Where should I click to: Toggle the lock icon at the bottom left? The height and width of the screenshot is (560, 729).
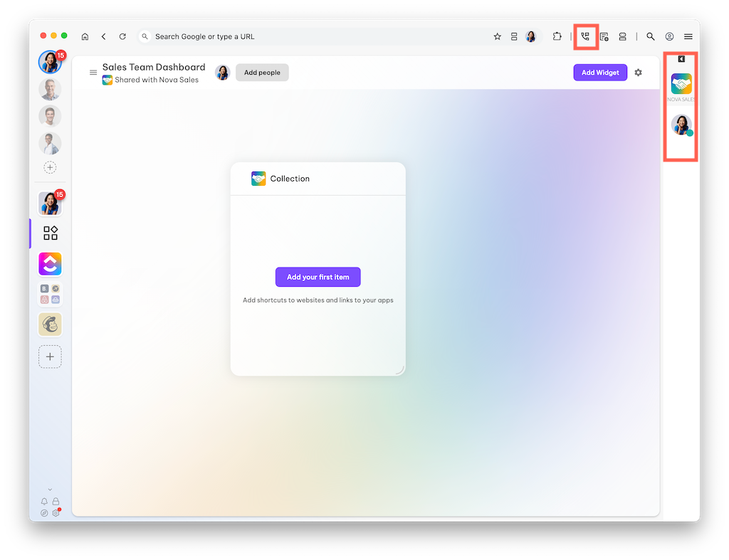tap(56, 502)
